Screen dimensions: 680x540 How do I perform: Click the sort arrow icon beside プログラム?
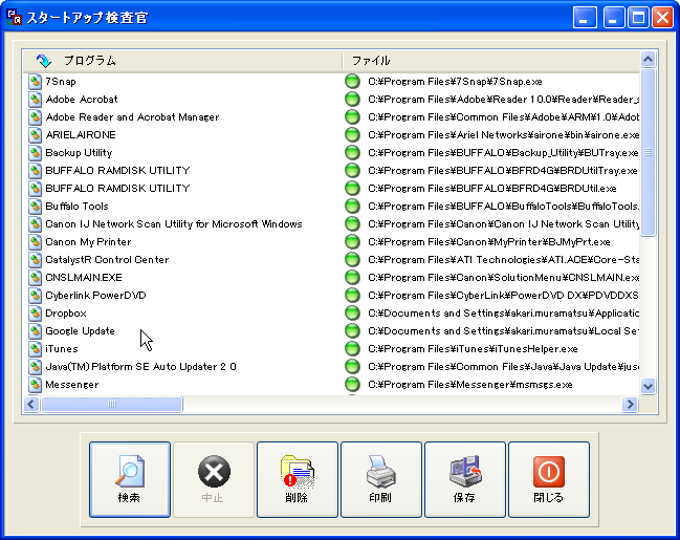click(43, 61)
